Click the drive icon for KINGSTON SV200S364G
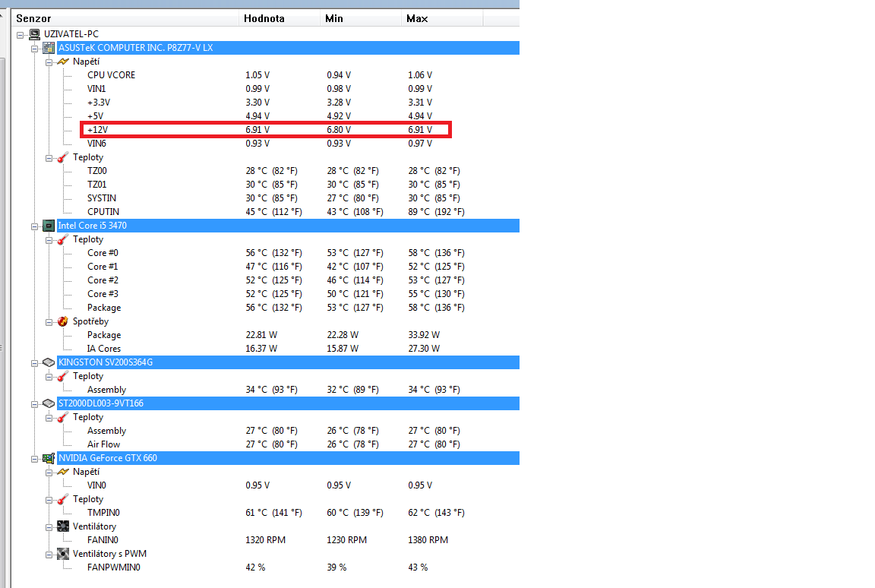Image resolution: width=875 pixels, height=588 pixels. pos(49,362)
